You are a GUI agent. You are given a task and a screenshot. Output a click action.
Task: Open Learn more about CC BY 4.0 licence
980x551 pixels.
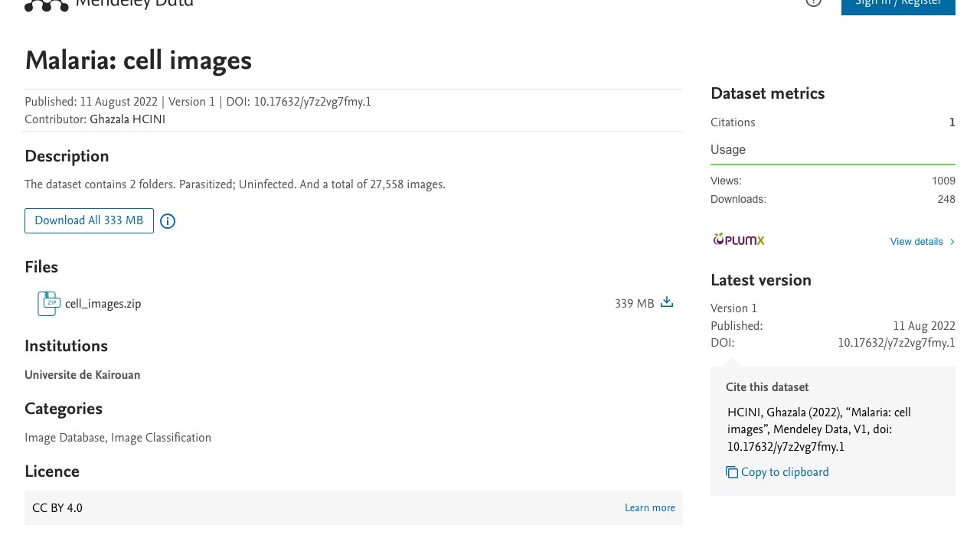650,508
